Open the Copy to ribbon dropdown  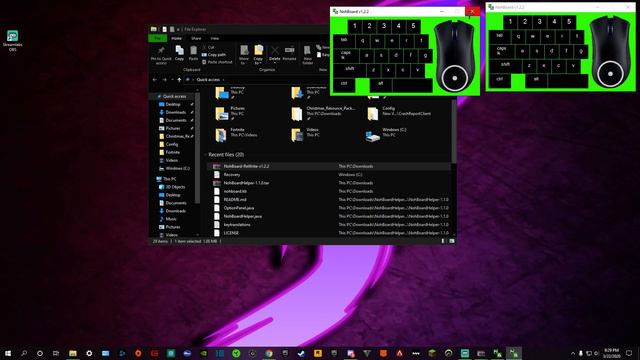pyautogui.click(x=258, y=55)
